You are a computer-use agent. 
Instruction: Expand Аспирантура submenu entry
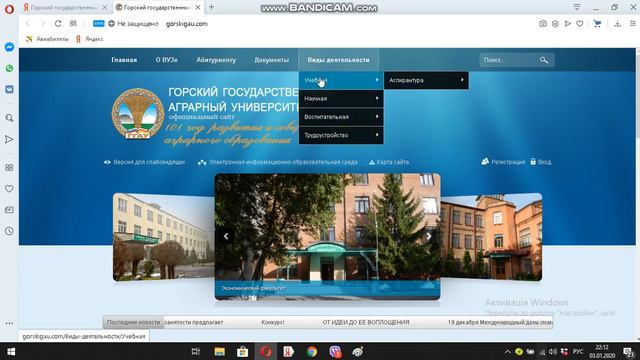pyautogui.click(x=426, y=80)
